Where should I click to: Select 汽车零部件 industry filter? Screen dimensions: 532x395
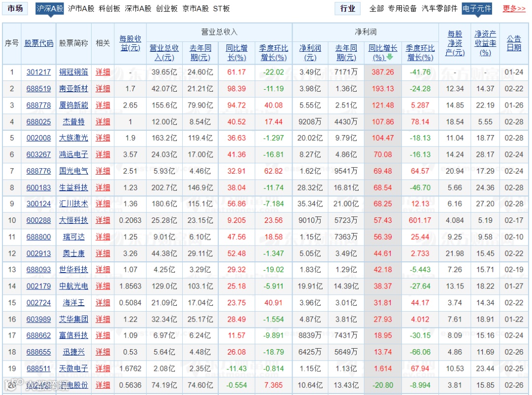point(440,8)
